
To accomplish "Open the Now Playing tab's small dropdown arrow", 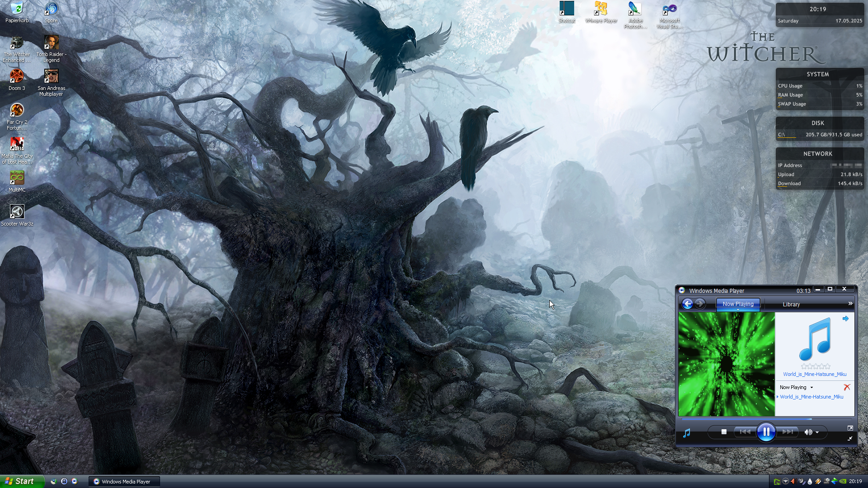I will pyautogui.click(x=738, y=310).
